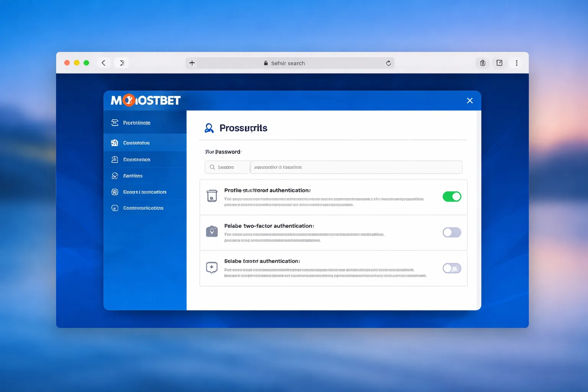The width and height of the screenshot is (588, 392).
Task: Click the icon of the sidebar item starting 'Pror'
Action: 115,122
